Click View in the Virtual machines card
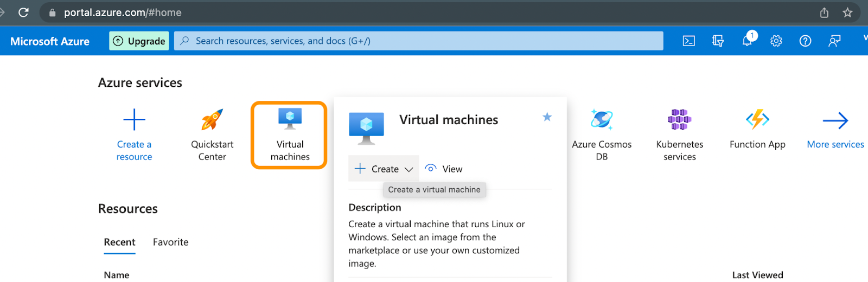This screenshot has width=868, height=282. (444, 169)
